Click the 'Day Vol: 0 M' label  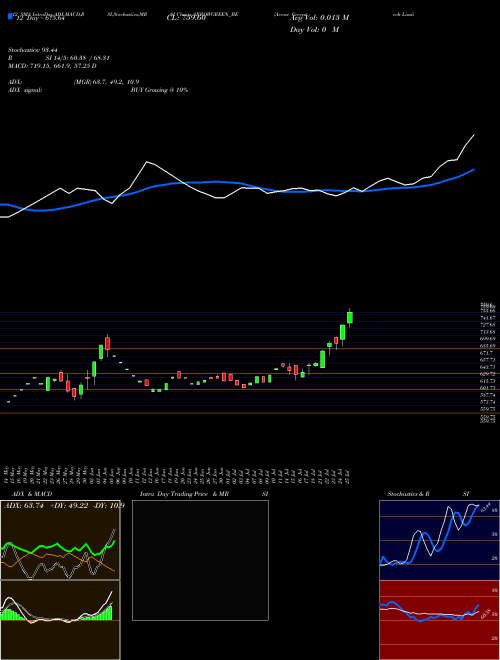click(314, 29)
